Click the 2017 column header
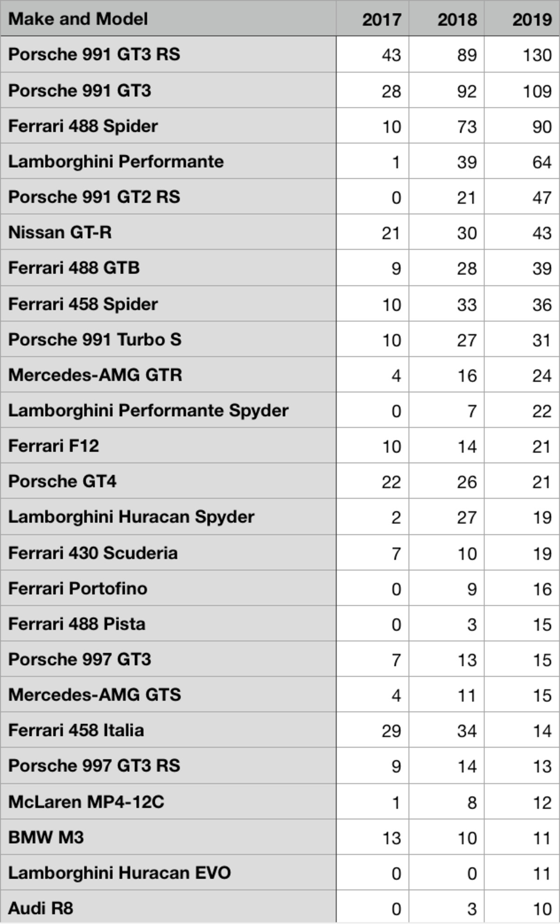The image size is (560, 924). [x=372, y=18]
